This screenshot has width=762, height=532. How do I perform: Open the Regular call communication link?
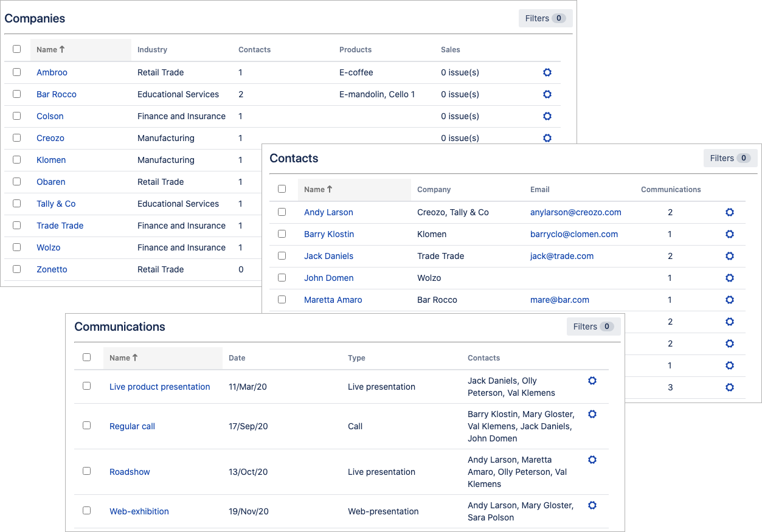pyautogui.click(x=132, y=426)
